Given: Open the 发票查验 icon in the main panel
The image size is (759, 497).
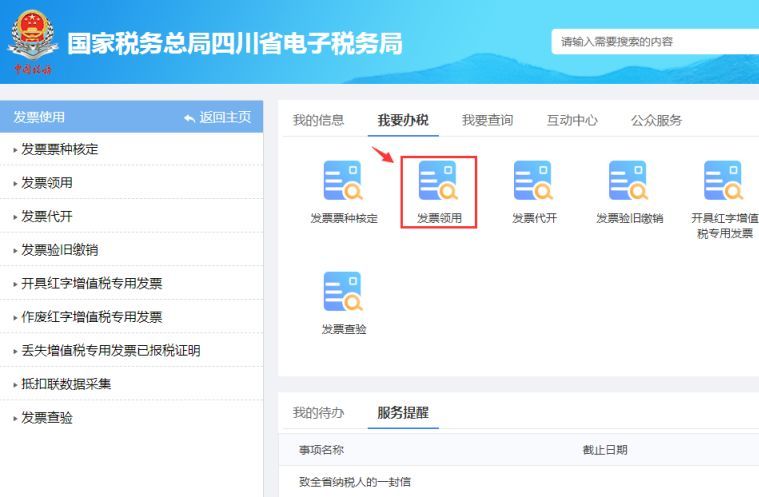Looking at the screenshot, I should 343,292.
